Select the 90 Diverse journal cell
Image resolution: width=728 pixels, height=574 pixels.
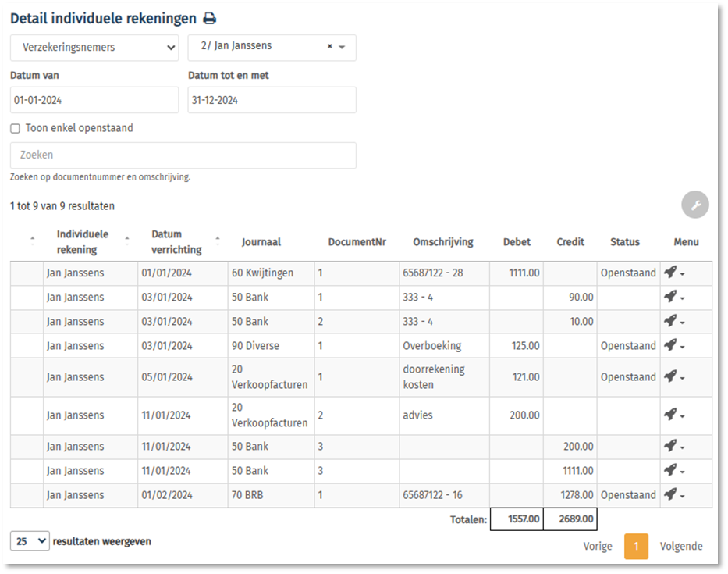[271, 346]
